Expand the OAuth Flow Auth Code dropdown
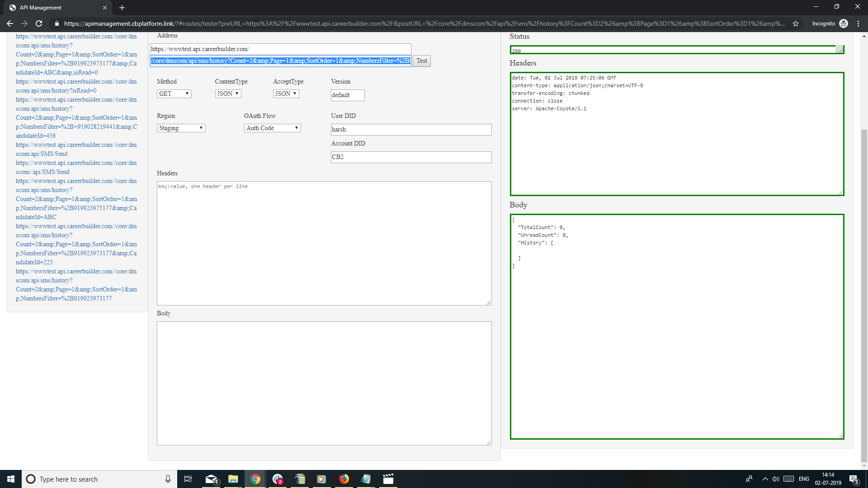Screen dimensions: 868x488 coord(272,128)
